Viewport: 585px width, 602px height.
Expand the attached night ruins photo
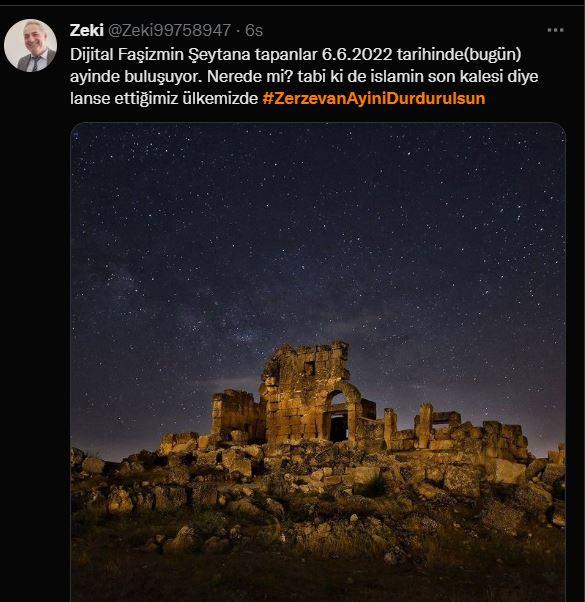pos(318,362)
